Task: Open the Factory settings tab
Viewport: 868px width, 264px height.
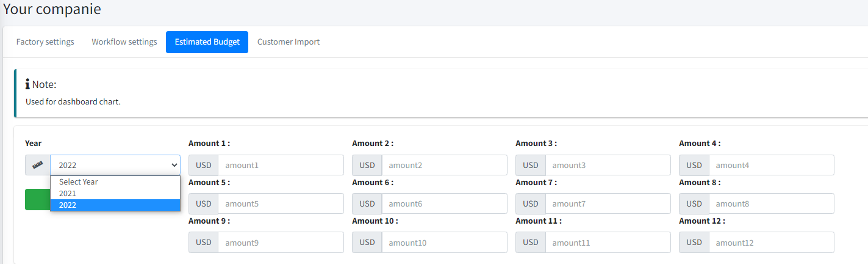Action: [x=45, y=42]
